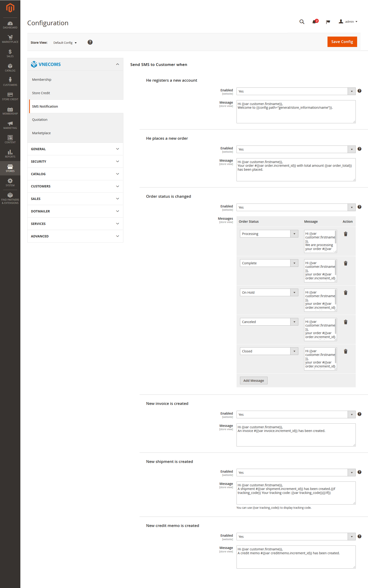Screen dimensions: 368x588
Task: Expand the CUSTOMERS configuration section
Action: (x=75, y=186)
